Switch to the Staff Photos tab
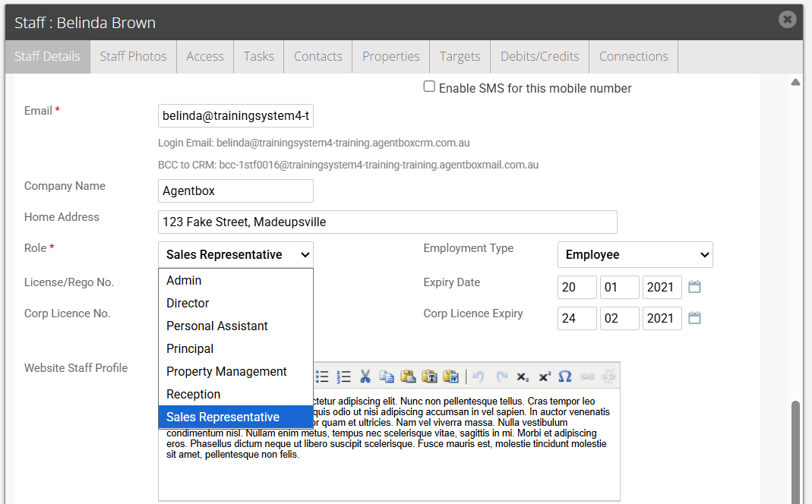The image size is (812, 504). click(x=133, y=56)
